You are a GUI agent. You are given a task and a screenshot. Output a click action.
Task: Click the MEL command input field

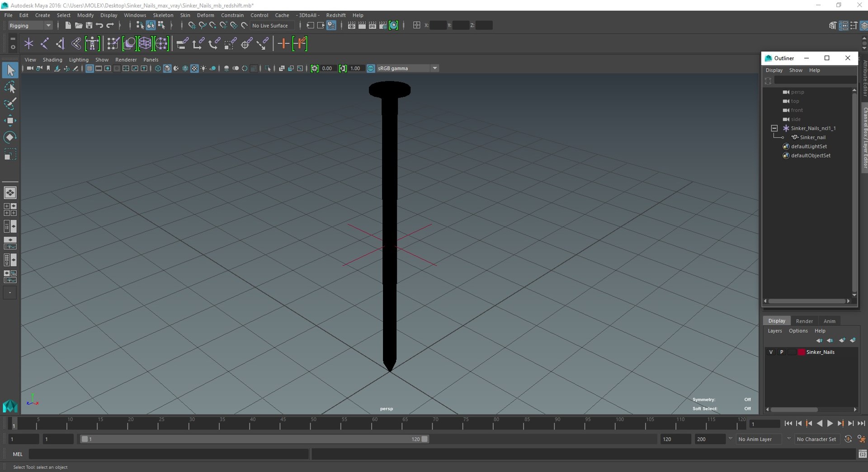[169, 454]
